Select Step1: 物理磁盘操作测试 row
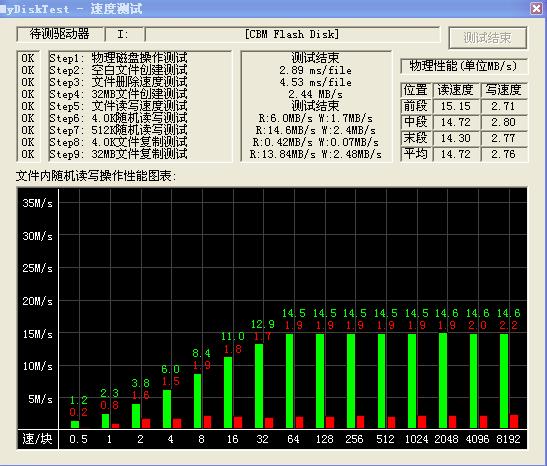 [118, 58]
